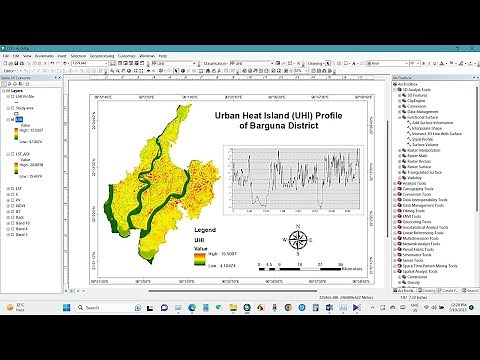
Task: Click the Undo arrow icon
Action: 52,63
